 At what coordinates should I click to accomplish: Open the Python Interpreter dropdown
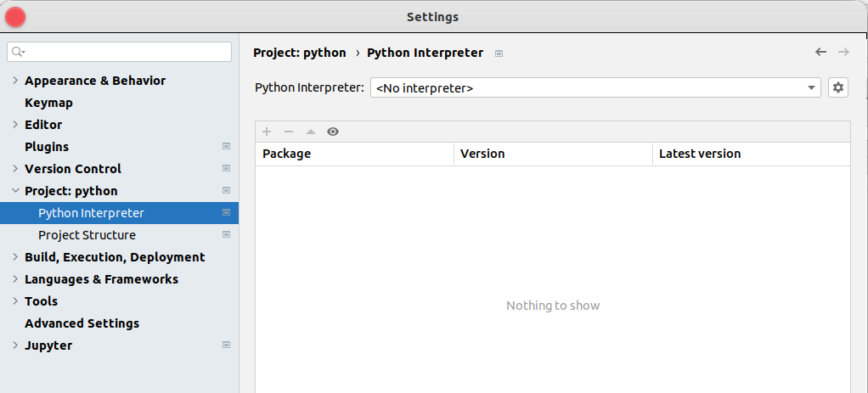pos(595,87)
